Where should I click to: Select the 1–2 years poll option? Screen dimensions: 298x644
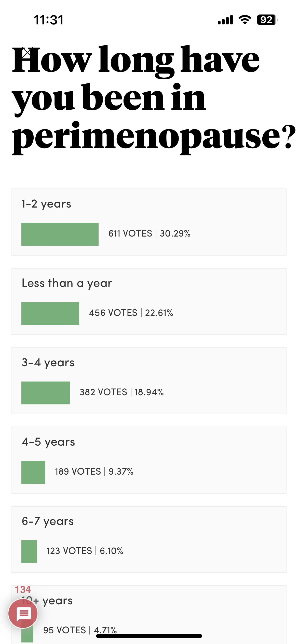(x=149, y=222)
